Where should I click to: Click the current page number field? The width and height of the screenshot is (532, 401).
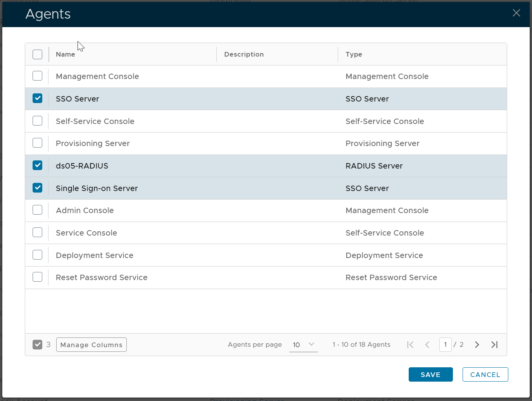[445, 345]
